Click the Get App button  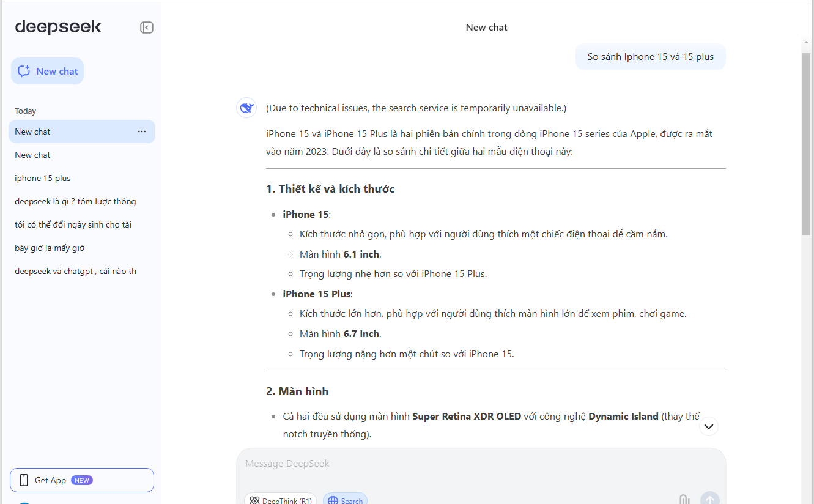click(x=82, y=480)
